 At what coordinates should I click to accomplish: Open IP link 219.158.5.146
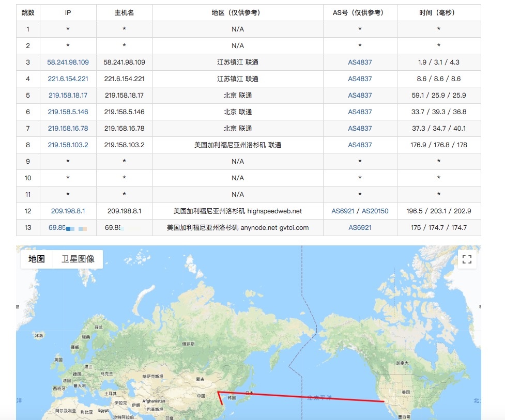pos(68,112)
